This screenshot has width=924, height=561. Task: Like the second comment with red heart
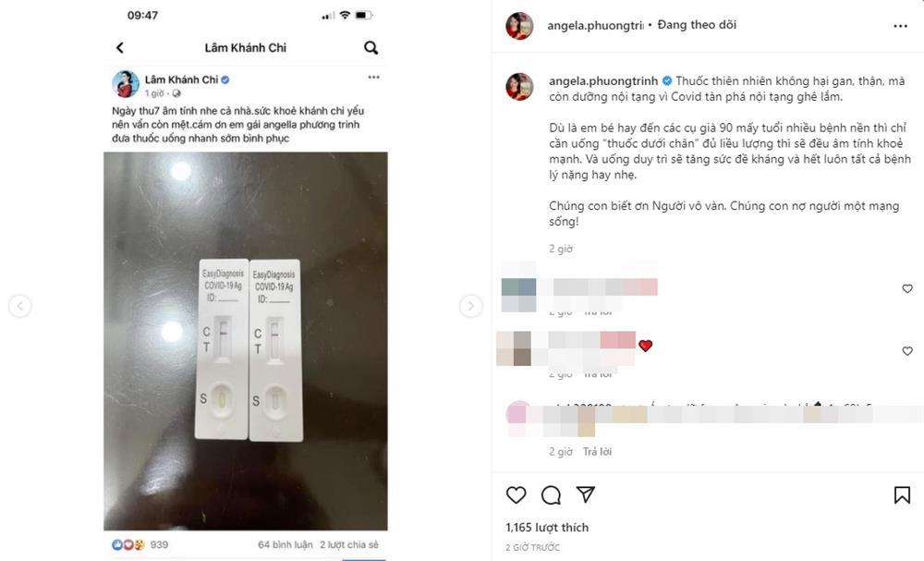(907, 351)
